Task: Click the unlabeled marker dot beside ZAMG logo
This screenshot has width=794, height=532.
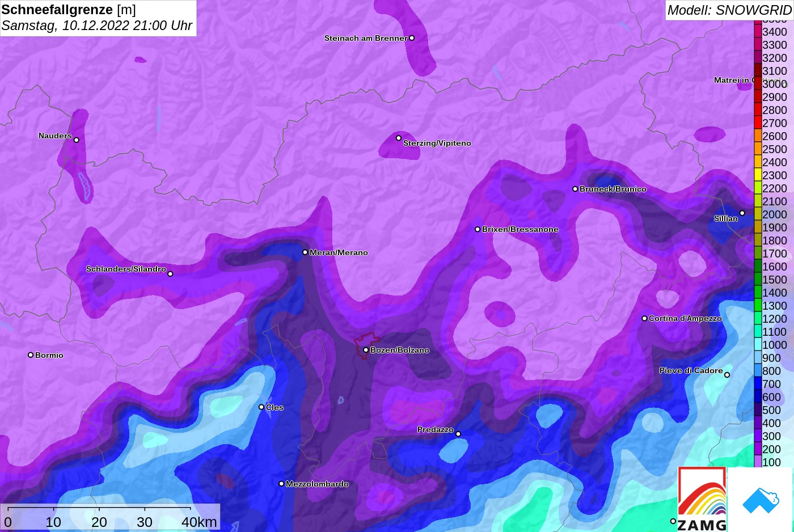Action: tap(673, 521)
